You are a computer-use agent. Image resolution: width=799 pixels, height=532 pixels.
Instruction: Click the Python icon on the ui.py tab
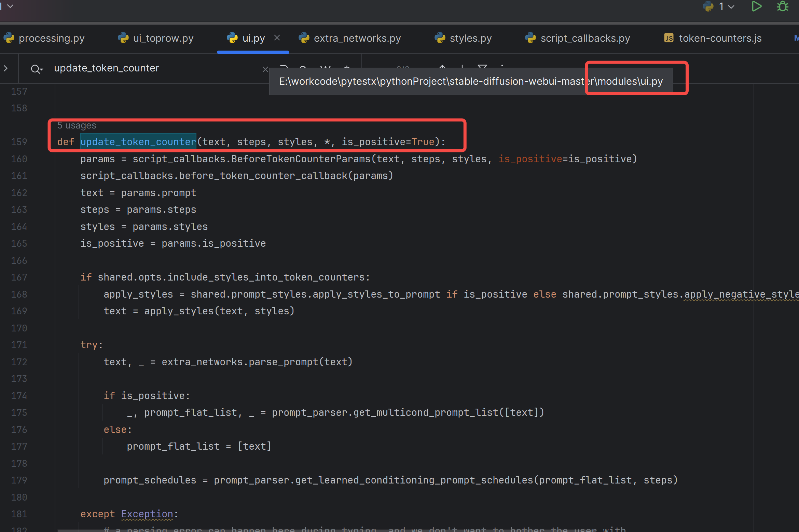pos(232,38)
